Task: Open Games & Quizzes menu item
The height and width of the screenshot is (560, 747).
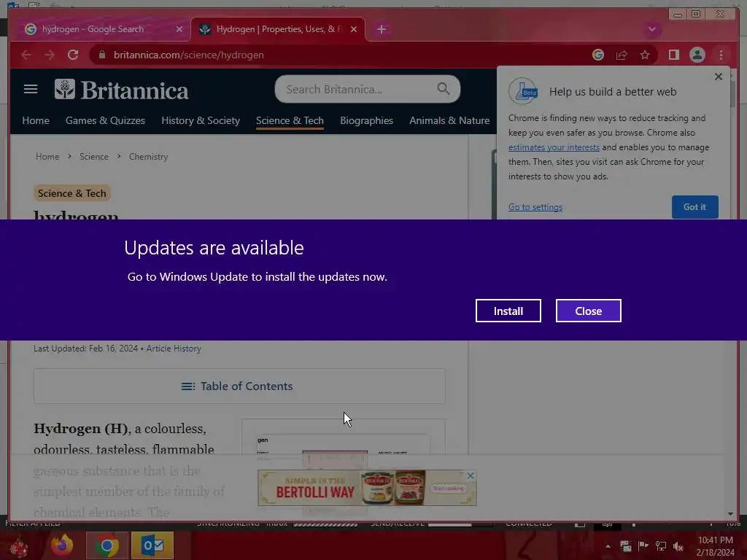Action: pos(105,120)
